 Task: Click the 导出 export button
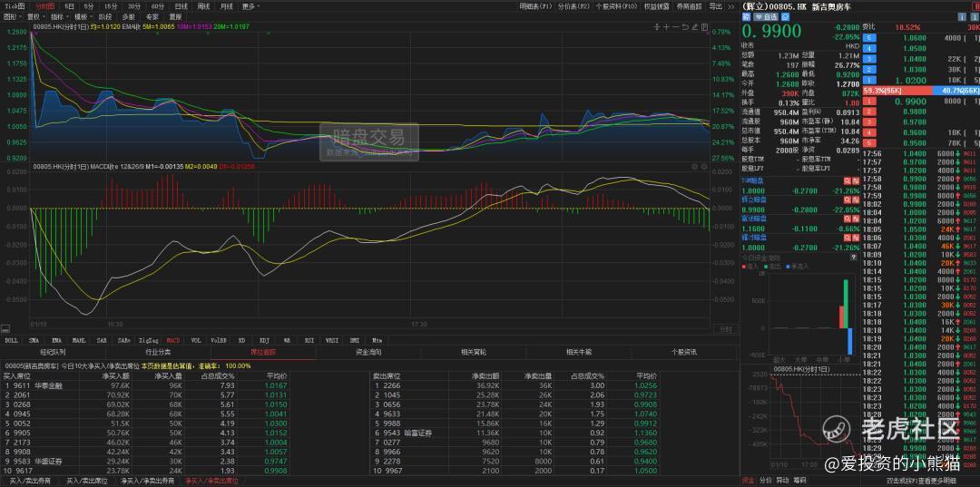point(716,5)
